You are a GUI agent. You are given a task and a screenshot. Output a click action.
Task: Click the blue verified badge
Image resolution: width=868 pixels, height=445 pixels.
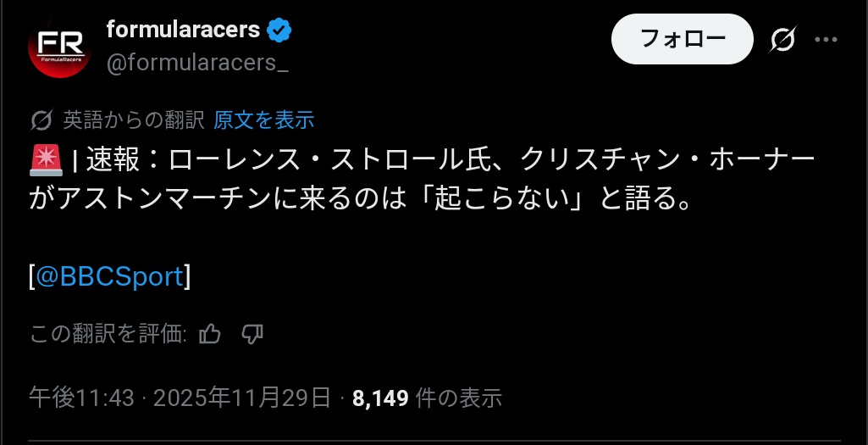pos(280,31)
